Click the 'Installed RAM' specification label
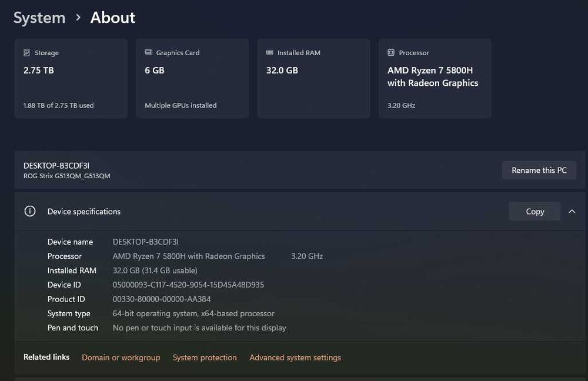This screenshot has height=381, width=588. 72,270
